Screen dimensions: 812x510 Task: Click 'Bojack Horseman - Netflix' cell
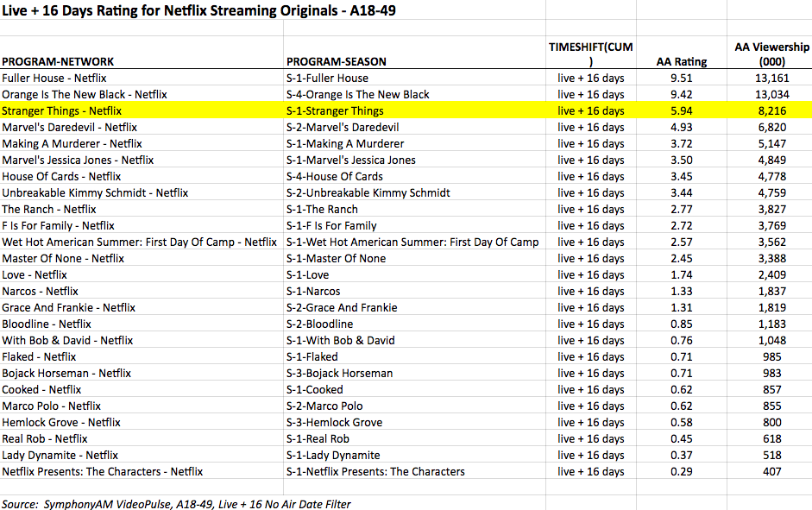coord(66,374)
